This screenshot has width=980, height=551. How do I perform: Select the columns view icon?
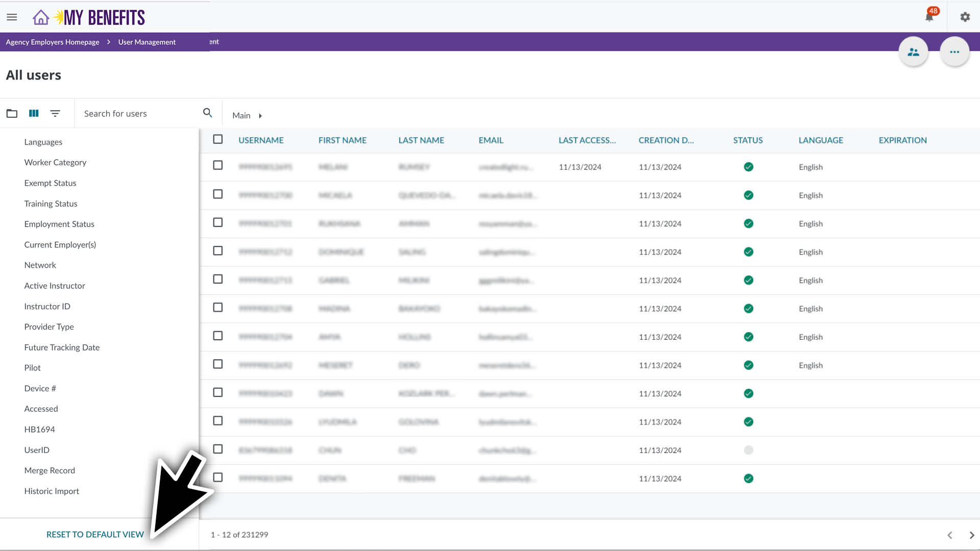34,113
